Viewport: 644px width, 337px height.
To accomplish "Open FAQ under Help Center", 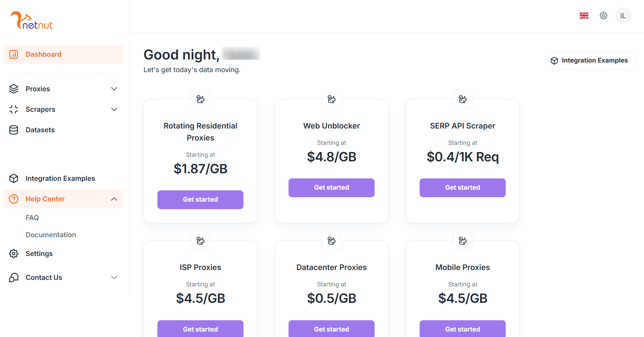I will (32, 218).
